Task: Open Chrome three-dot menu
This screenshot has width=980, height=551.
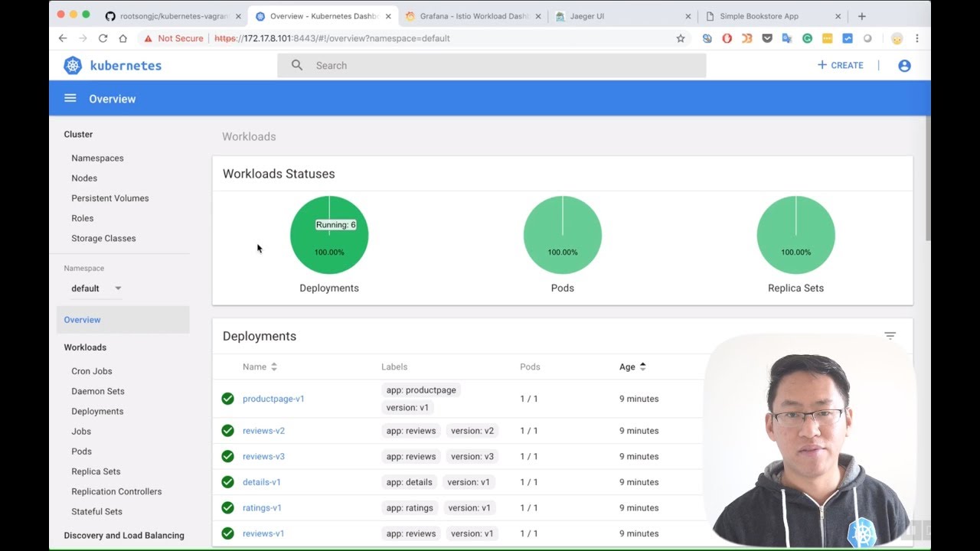Action: point(917,38)
